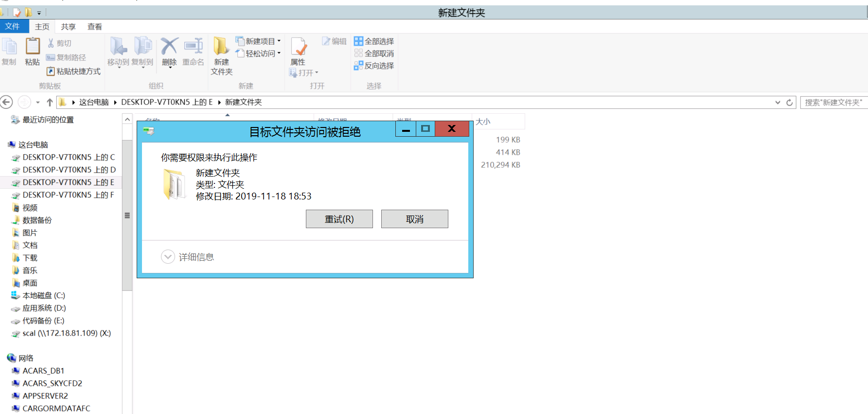Open the Open (打开) dropdown in ribbon
Image resolution: width=868 pixels, height=414 pixels.
[x=304, y=73]
